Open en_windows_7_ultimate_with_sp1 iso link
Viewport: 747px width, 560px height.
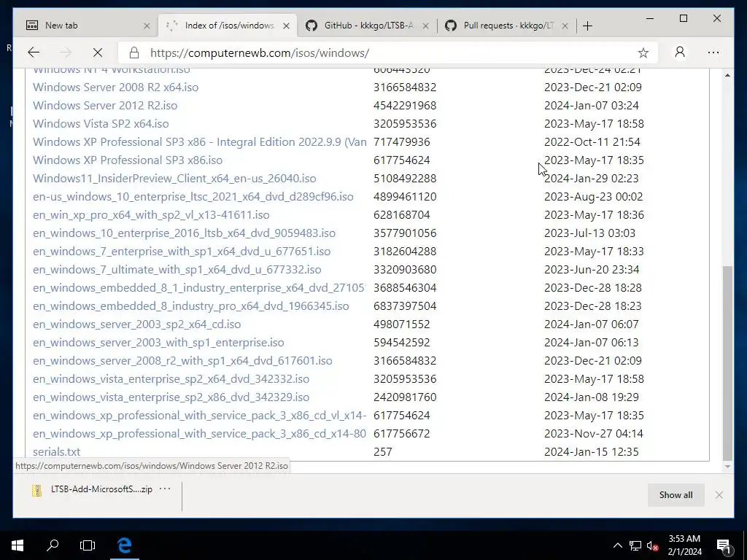177,270
